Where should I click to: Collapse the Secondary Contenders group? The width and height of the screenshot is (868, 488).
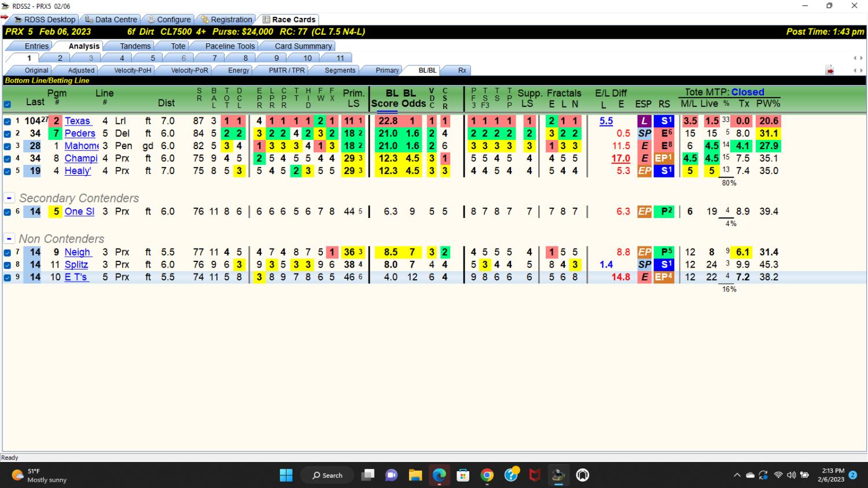tap(9, 198)
